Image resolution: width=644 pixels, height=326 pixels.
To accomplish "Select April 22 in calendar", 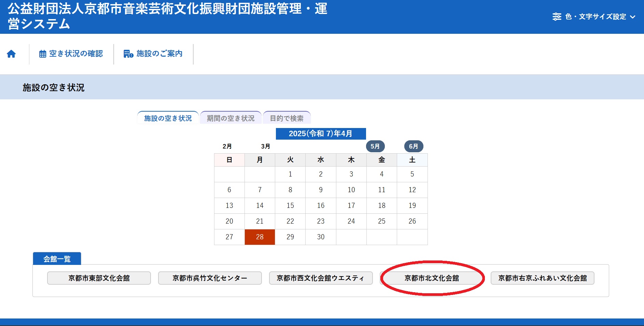I will 290,221.
